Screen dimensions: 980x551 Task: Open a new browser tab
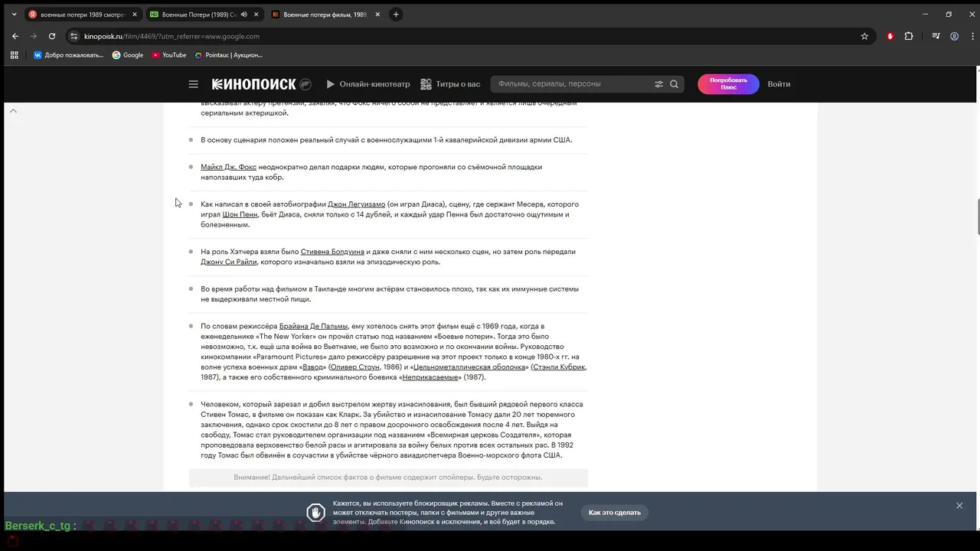click(396, 15)
